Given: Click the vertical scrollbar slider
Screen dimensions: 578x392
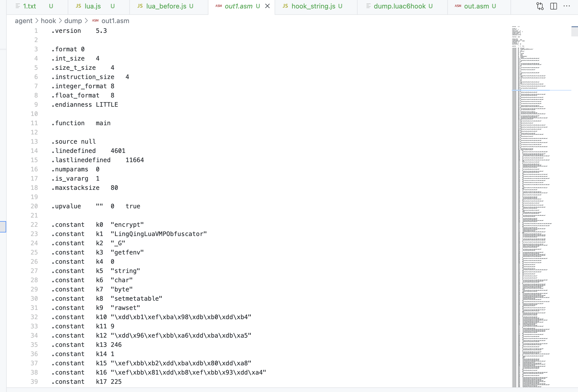Looking at the screenshot, I should 574,31.
